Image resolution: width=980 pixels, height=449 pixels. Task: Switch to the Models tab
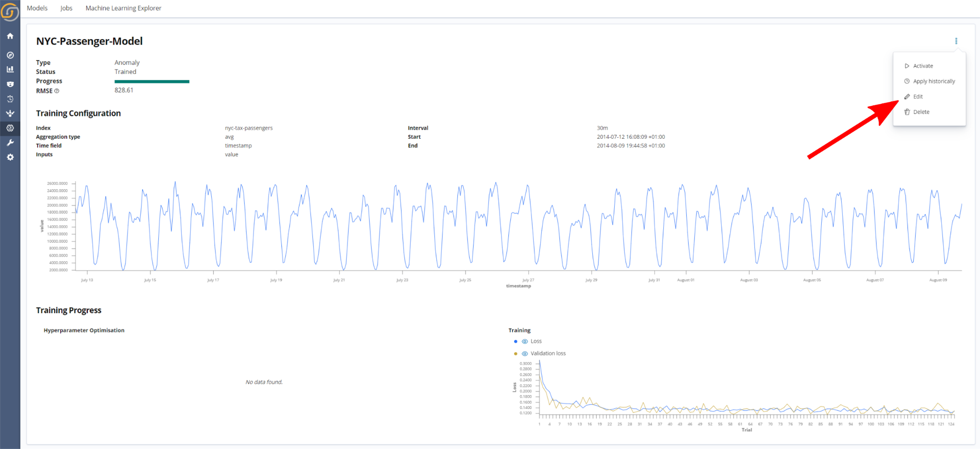click(x=37, y=8)
